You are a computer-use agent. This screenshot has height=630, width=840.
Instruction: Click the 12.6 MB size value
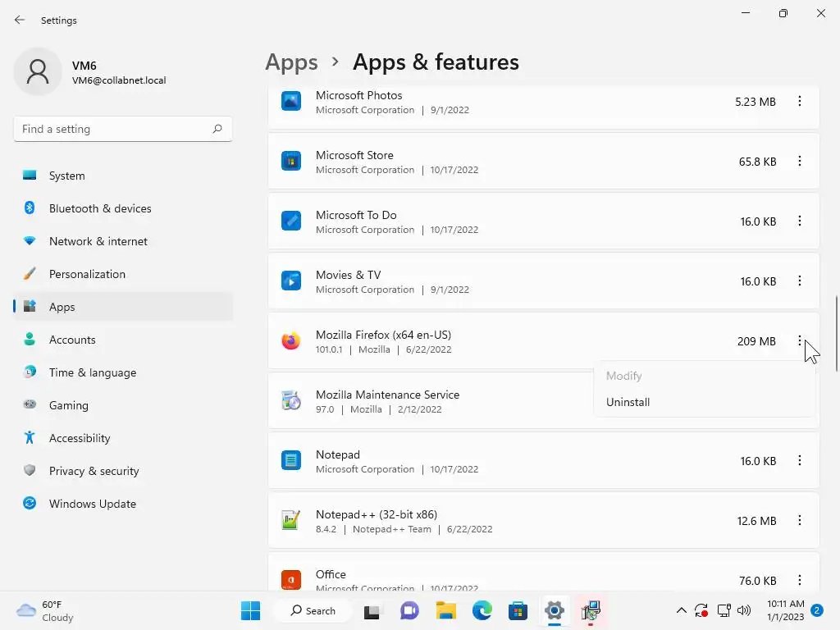coord(756,521)
